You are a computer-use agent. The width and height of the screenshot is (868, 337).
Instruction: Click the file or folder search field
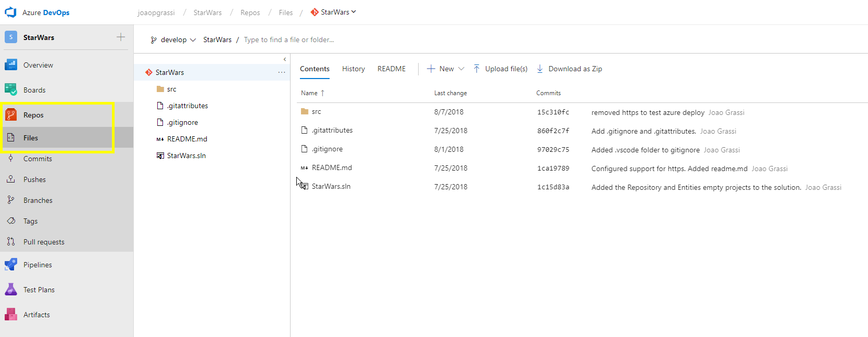pos(289,40)
